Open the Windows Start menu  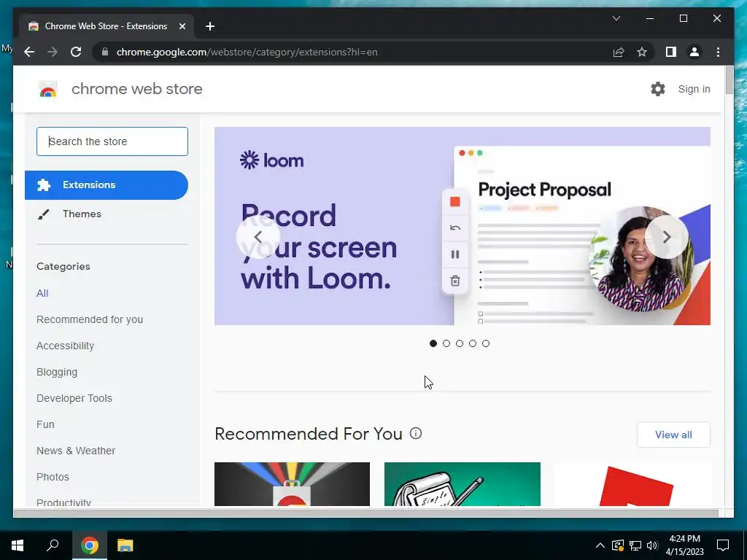18,545
